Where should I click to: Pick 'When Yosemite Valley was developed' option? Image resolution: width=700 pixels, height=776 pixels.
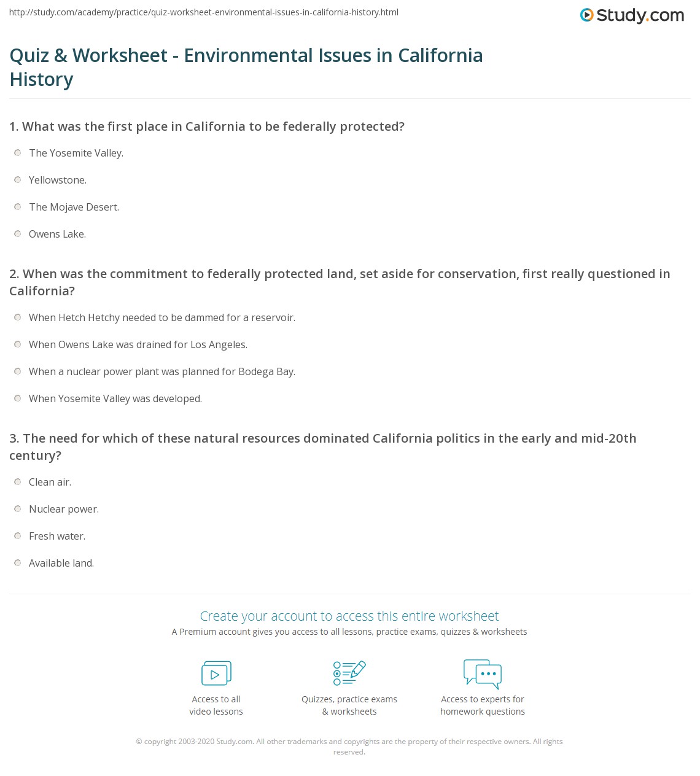point(18,398)
